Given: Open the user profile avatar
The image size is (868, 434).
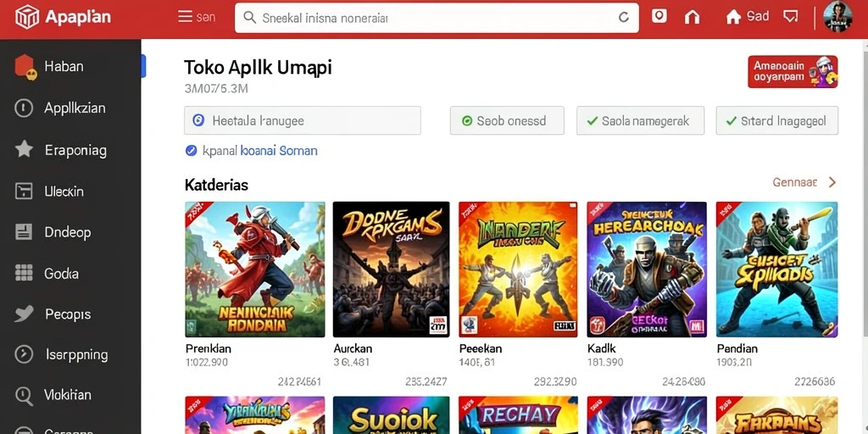Looking at the screenshot, I should coord(837,17).
